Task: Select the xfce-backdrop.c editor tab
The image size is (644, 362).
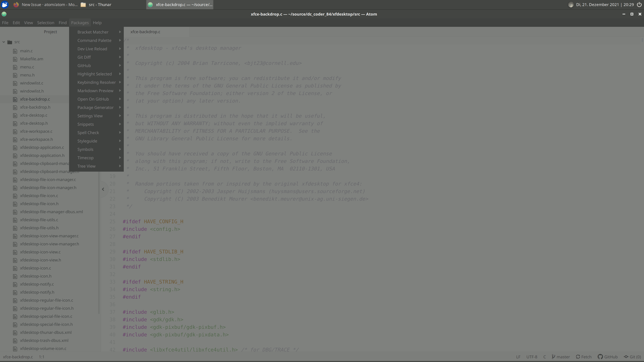Action: 145,32
